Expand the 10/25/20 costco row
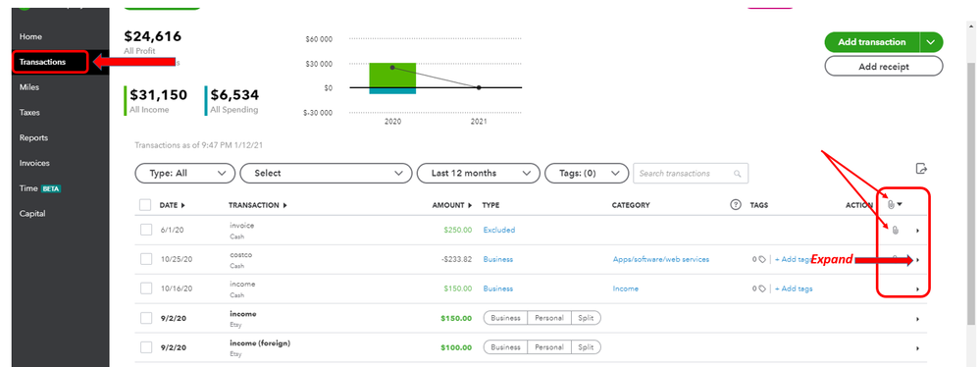Screen dimensions: 980x367 tap(917, 260)
